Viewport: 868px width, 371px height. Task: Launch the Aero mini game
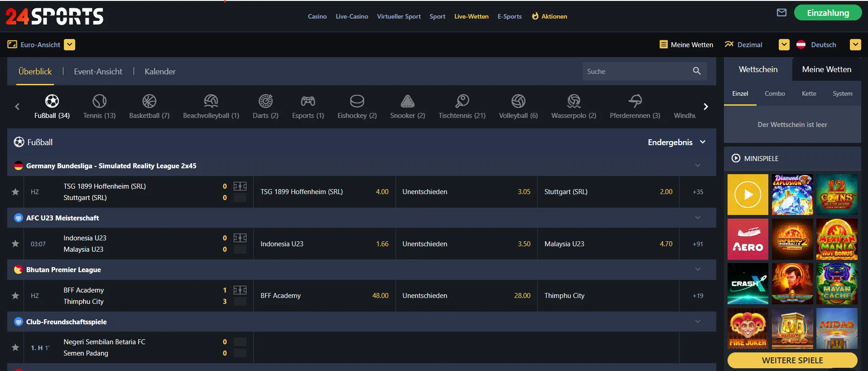coord(748,239)
